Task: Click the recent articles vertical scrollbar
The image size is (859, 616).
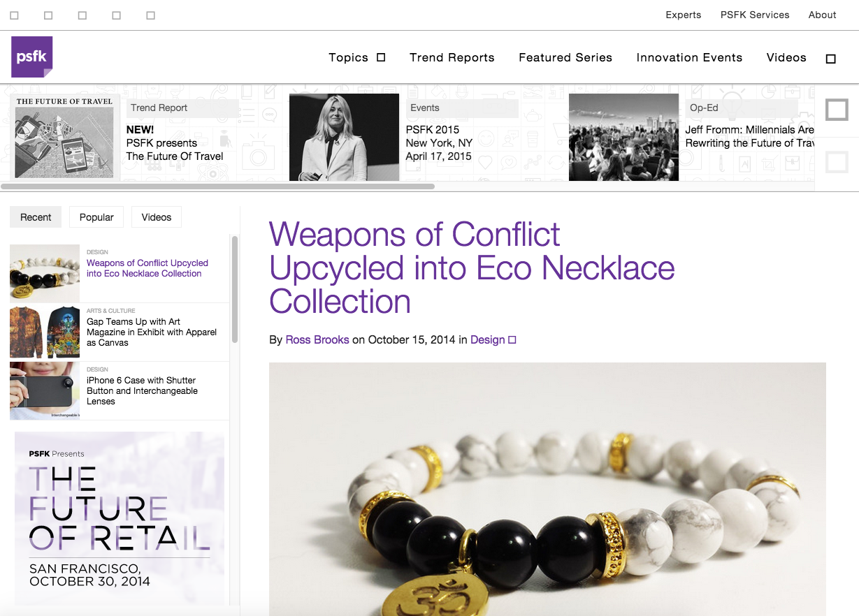Action: (235, 288)
